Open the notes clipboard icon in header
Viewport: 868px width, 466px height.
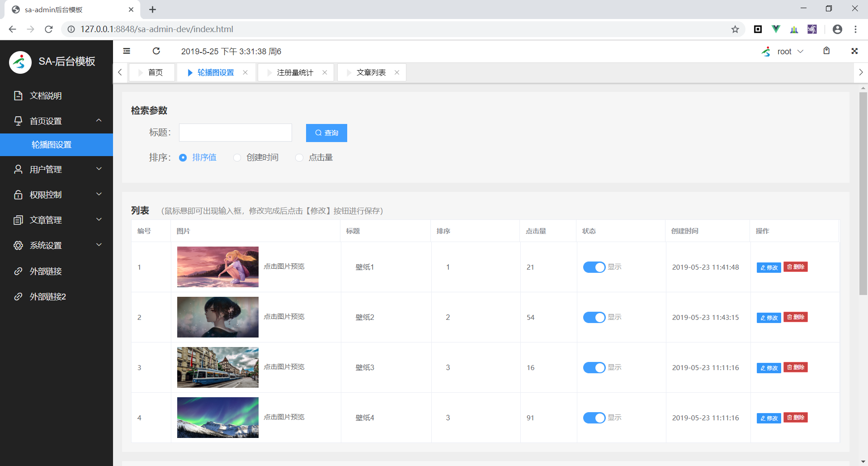[x=826, y=51]
